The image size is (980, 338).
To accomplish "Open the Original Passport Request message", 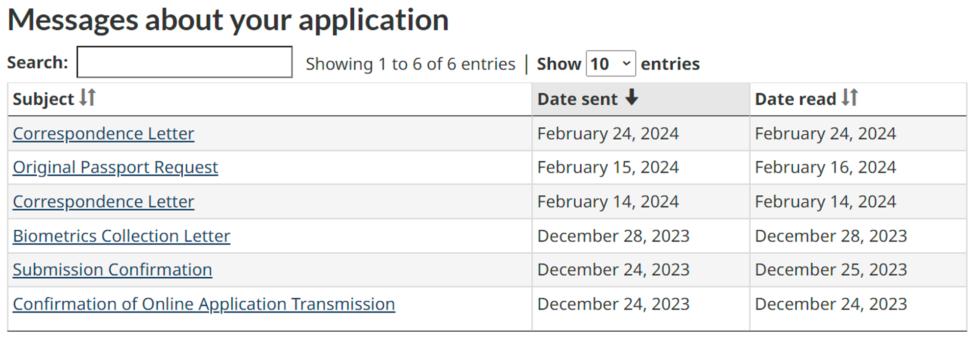I will coord(115,168).
